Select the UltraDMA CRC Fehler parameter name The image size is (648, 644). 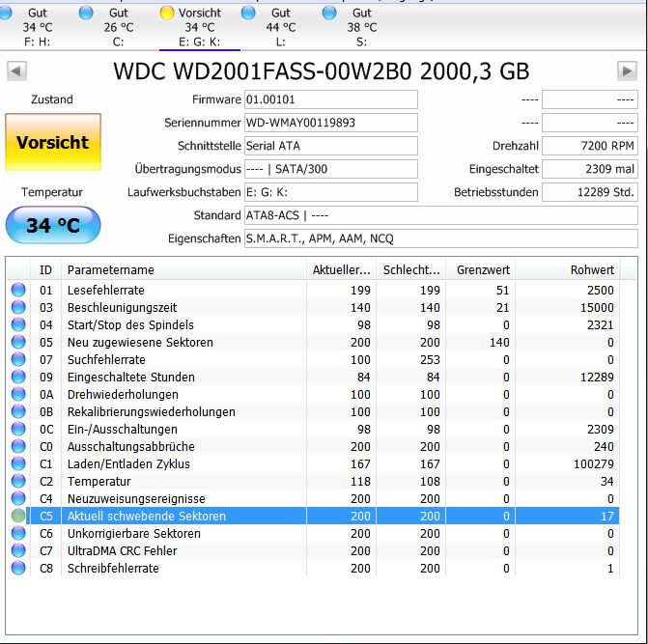click(123, 550)
